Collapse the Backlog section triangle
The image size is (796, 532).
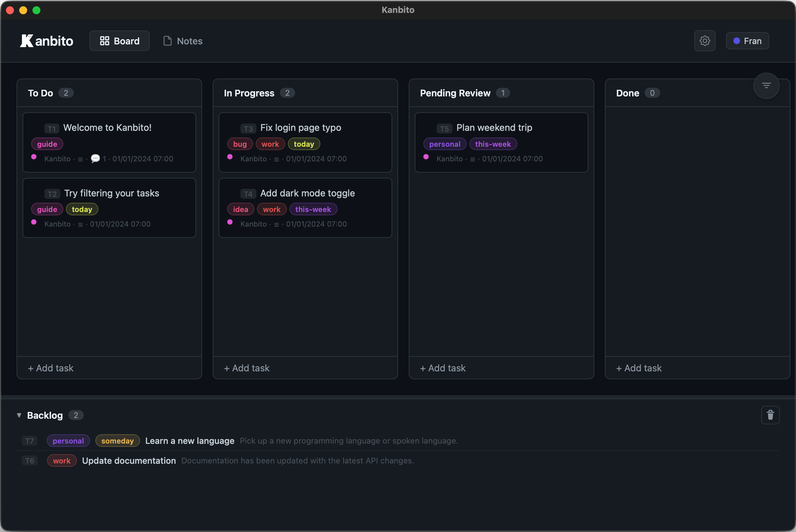[x=19, y=415]
